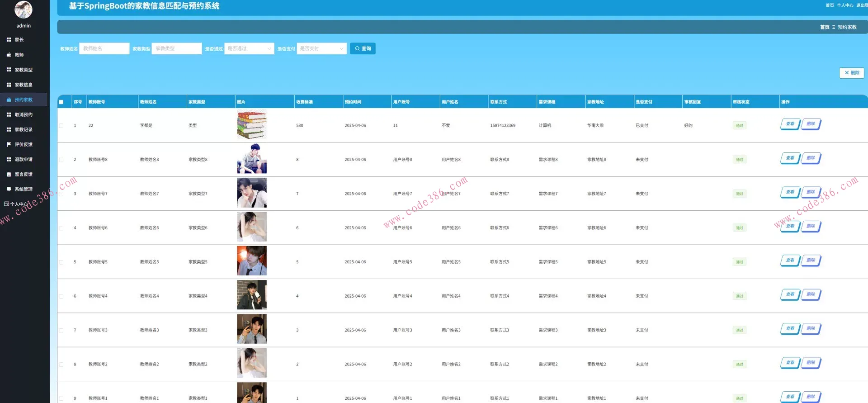The height and width of the screenshot is (403, 868).
Task: Check the checkbox for the 教师账号2 row
Action: point(61,364)
